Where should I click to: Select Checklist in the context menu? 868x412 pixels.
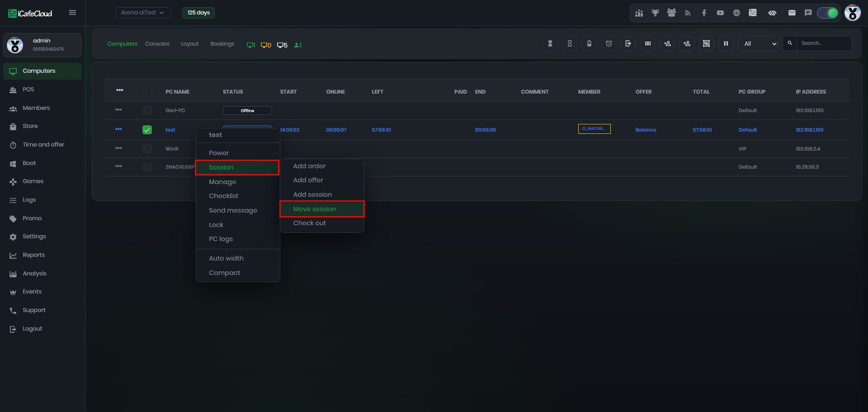click(238, 196)
